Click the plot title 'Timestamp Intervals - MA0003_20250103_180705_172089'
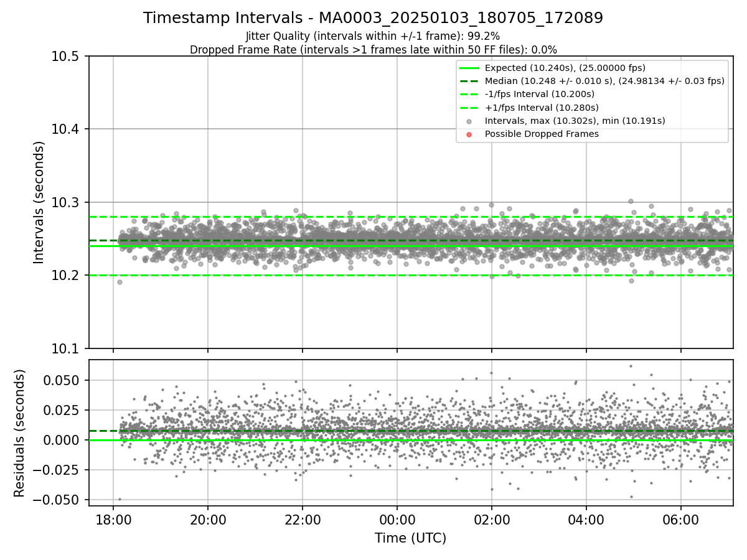Viewport: 747px width, 560px height. point(373,18)
